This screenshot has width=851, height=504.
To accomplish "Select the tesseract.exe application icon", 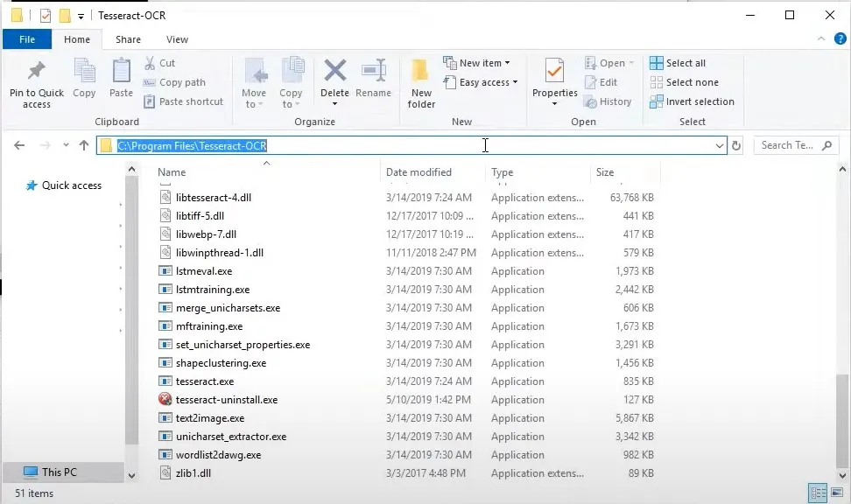I will pyautogui.click(x=165, y=381).
